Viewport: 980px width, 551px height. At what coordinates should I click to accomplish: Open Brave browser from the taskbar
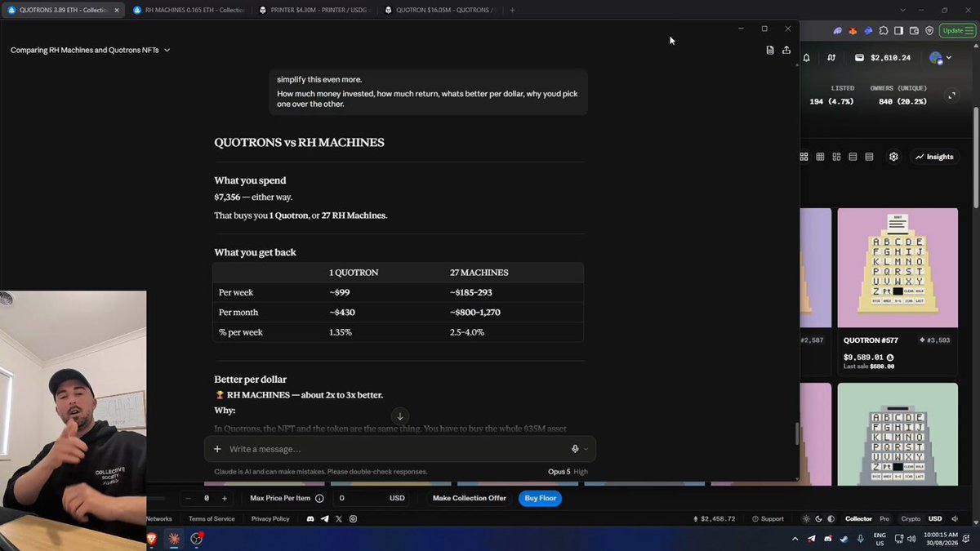coord(152,539)
